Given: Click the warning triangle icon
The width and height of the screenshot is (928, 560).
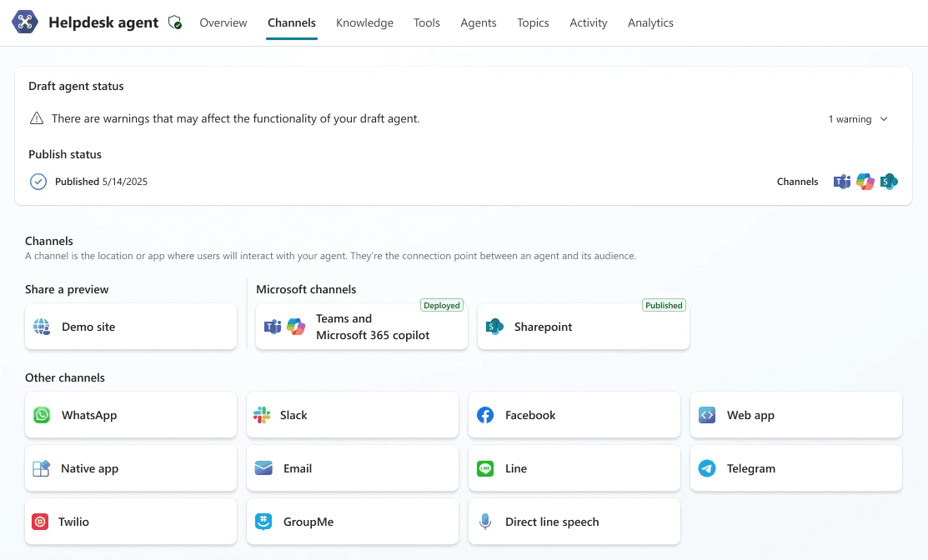Looking at the screenshot, I should (37, 118).
